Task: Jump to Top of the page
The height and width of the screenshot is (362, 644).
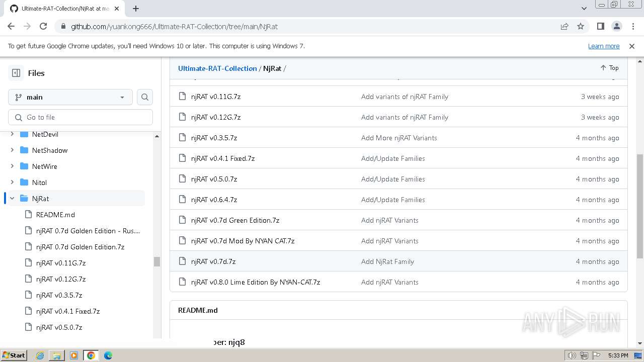Action: coord(609,68)
